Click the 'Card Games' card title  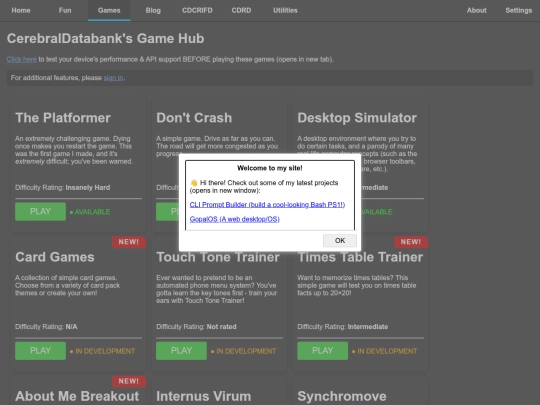point(55,257)
